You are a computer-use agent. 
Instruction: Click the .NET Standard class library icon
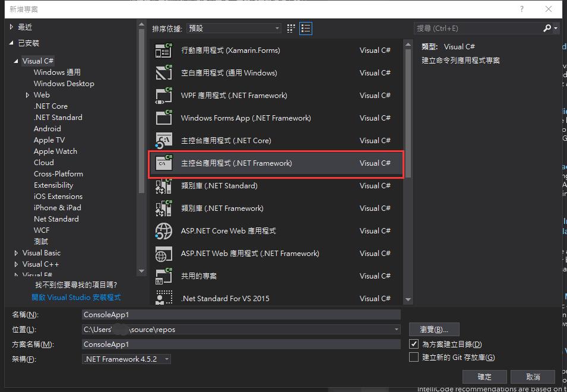pos(164,186)
